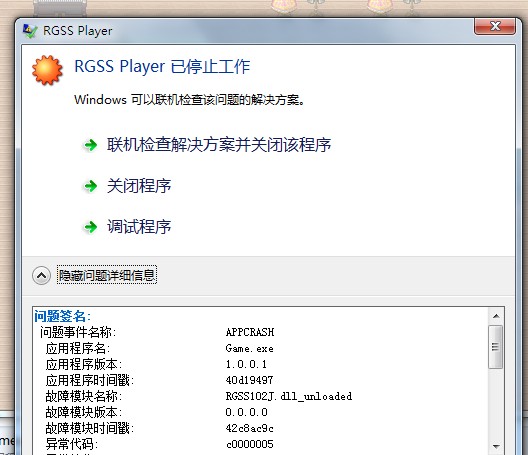The height and width of the screenshot is (455, 528).
Task: Click the 应用程序版本 label
Action: coord(84,364)
